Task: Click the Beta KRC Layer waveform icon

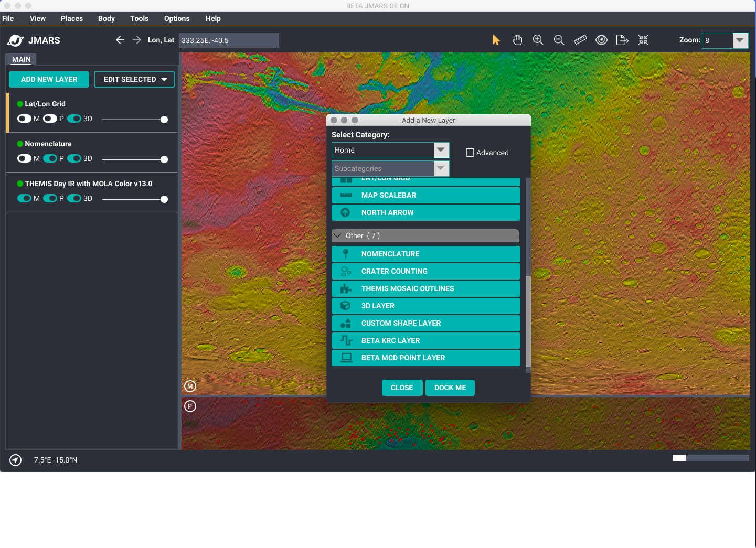Action: (346, 340)
